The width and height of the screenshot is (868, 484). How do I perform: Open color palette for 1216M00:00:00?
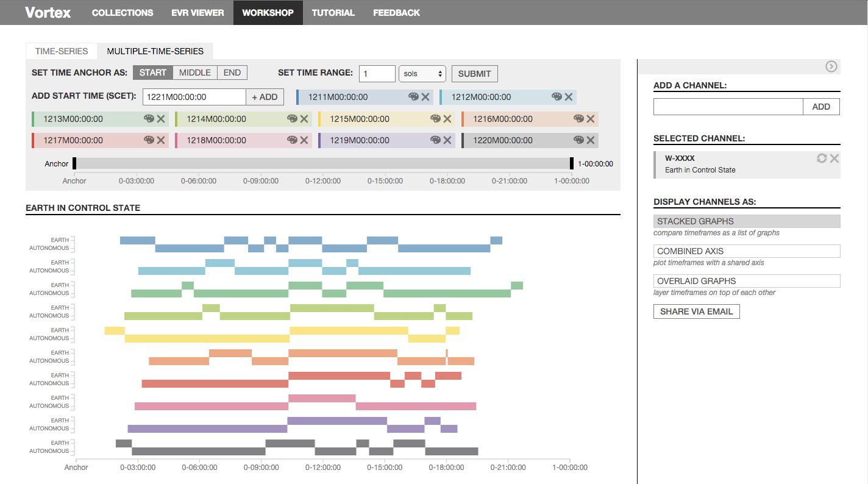pos(578,119)
